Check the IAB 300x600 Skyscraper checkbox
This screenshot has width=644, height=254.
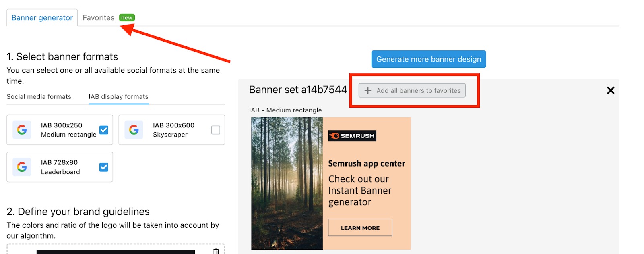(216, 130)
